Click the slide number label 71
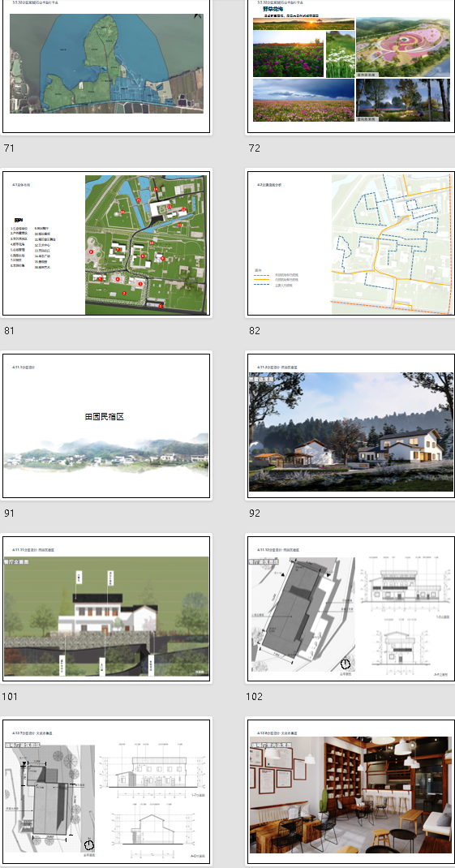 8,148
